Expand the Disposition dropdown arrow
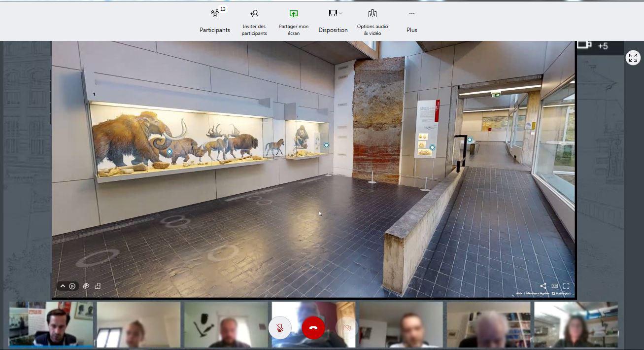Viewport: 644px width, 350px height. [340, 13]
